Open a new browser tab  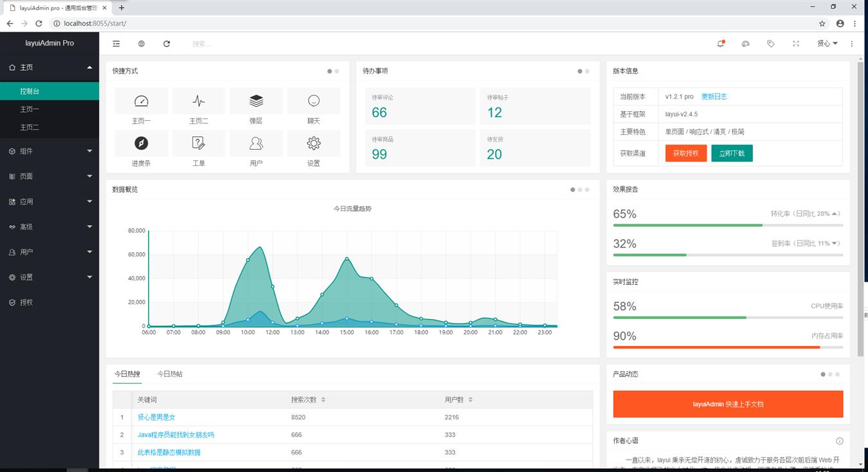(122, 8)
